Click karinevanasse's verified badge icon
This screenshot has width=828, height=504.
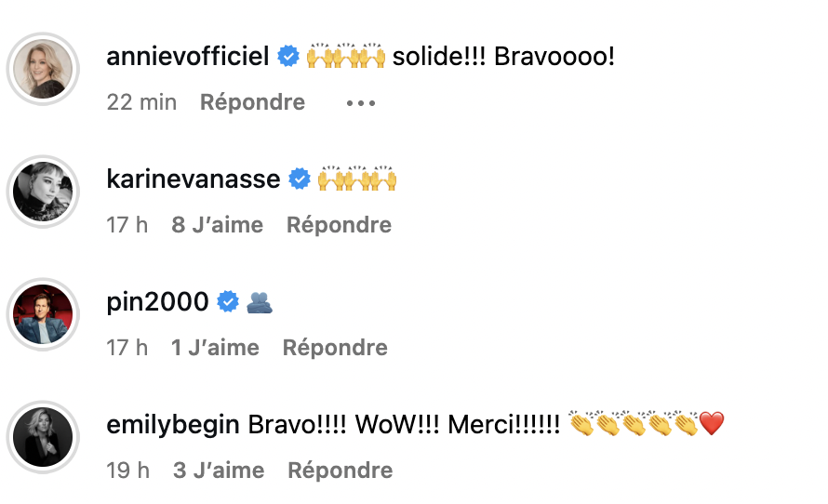click(x=300, y=179)
